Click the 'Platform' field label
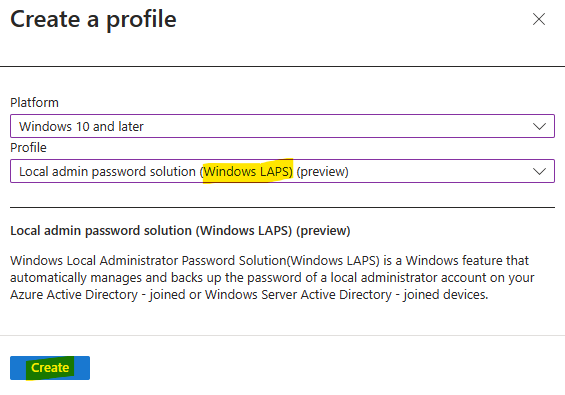565x395 pixels. pyautogui.click(x=34, y=103)
